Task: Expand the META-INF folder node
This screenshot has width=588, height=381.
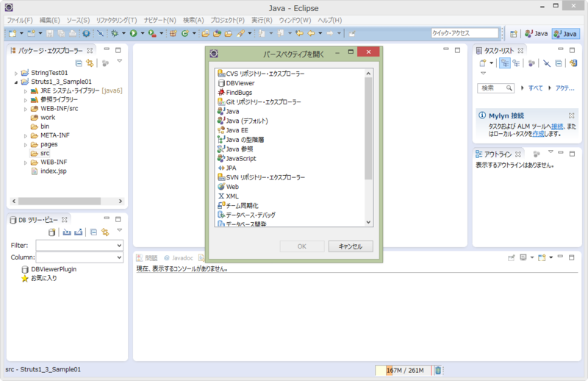Action: click(x=26, y=136)
